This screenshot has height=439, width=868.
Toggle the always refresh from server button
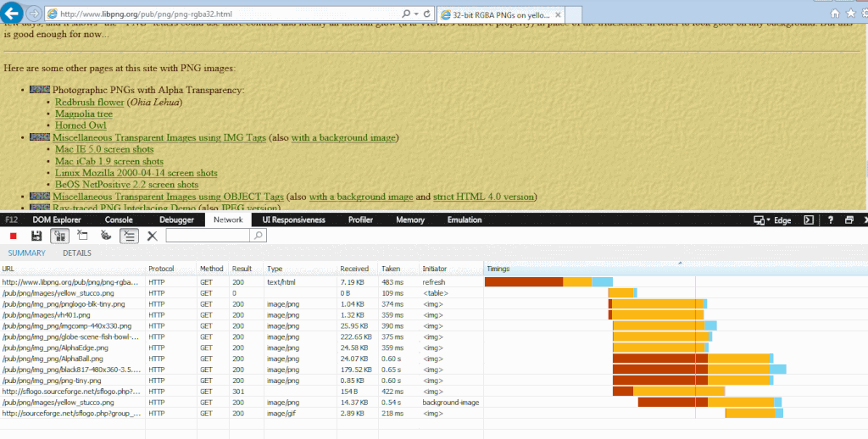coord(59,236)
